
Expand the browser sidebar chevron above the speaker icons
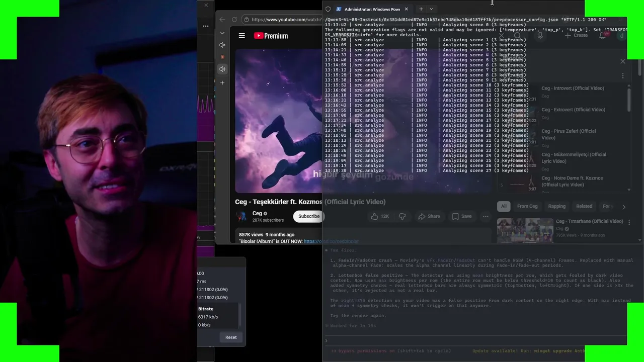click(222, 33)
